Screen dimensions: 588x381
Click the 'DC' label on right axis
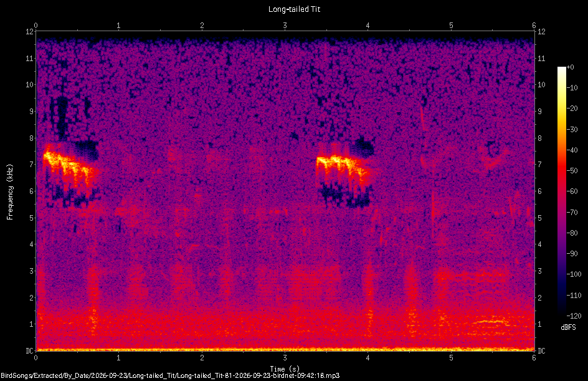point(541,350)
